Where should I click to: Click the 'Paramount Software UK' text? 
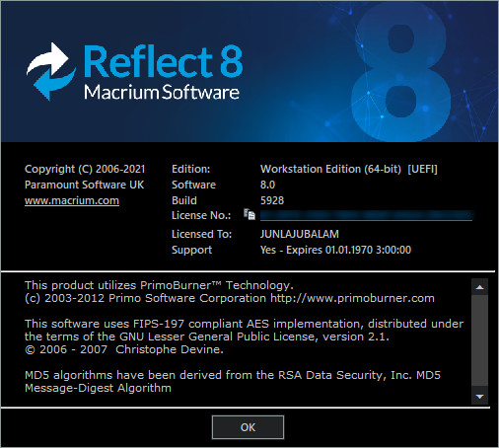tap(84, 185)
